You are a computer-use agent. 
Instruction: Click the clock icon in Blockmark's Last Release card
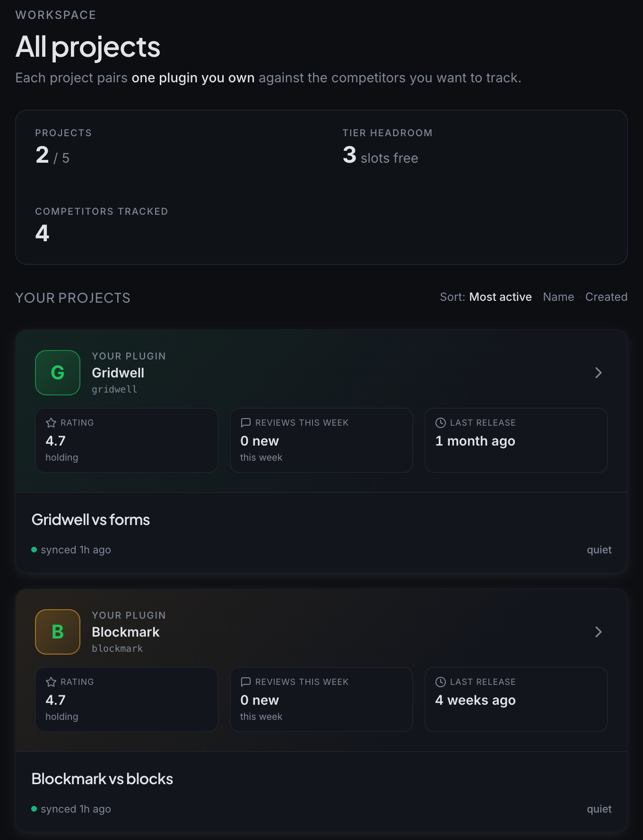point(441,682)
